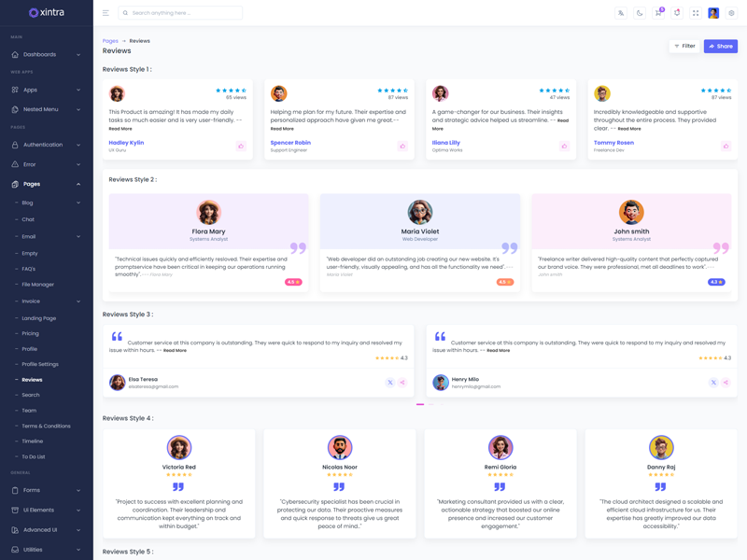Click share icon on Henry Milo's review
This screenshot has width=747, height=560.
point(726,383)
